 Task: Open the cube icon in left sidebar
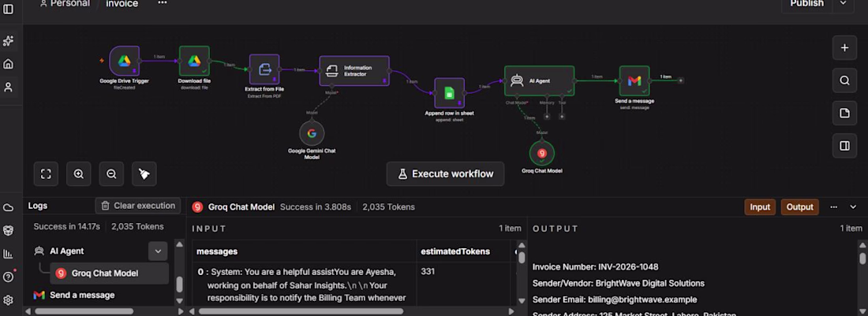point(9,230)
